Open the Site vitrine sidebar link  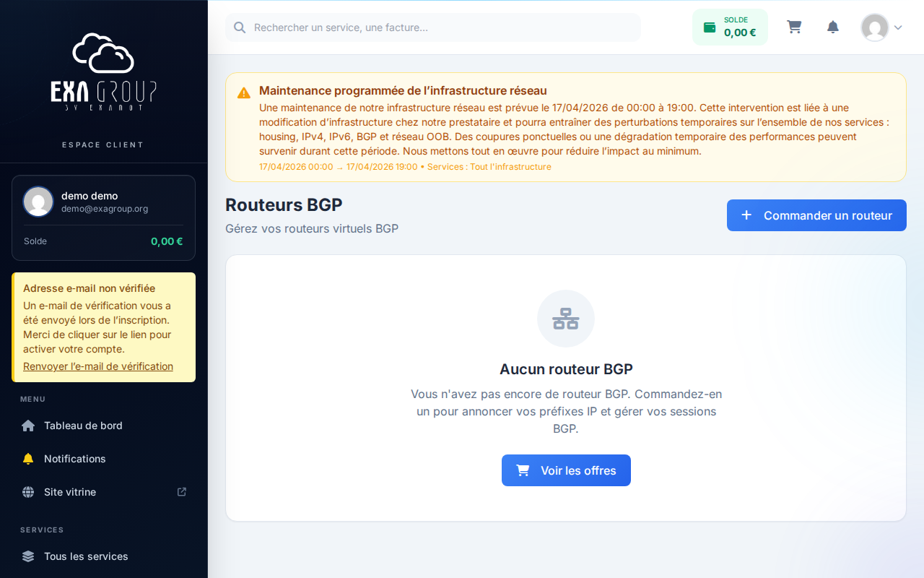[x=104, y=492]
